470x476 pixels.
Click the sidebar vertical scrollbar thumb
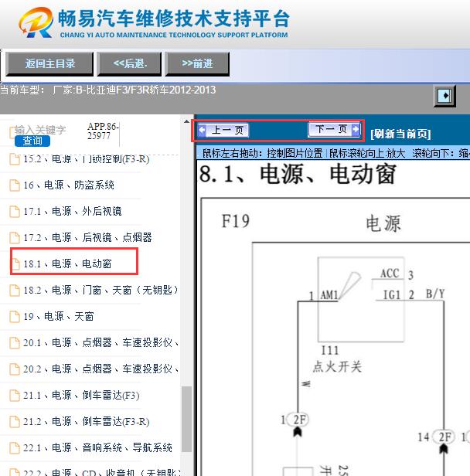tap(186, 419)
